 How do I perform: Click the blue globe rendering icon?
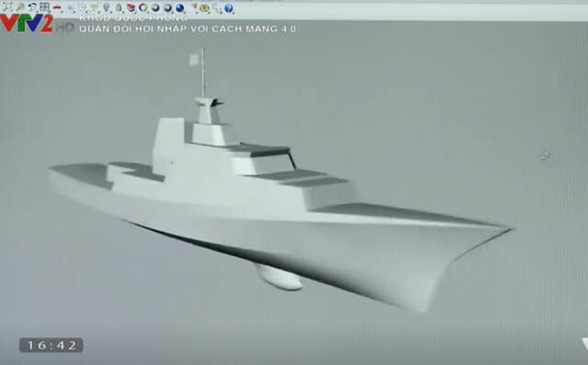pyautogui.click(x=180, y=7)
